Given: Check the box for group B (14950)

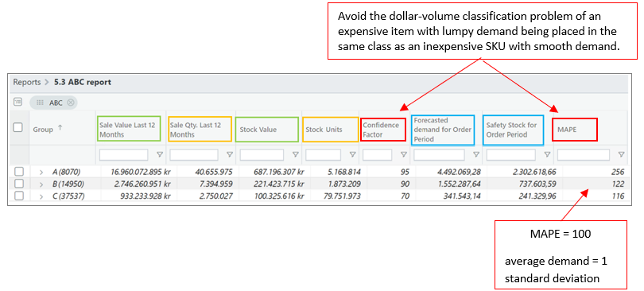Looking at the screenshot, I should pos(19,184).
